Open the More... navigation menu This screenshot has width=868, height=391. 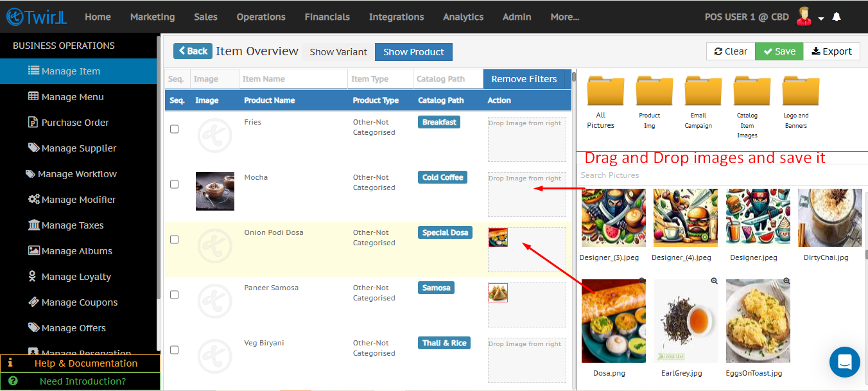pyautogui.click(x=564, y=17)
